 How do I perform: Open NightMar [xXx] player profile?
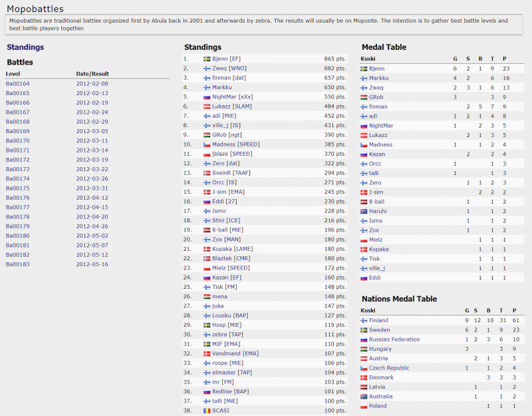click(233, 97)
